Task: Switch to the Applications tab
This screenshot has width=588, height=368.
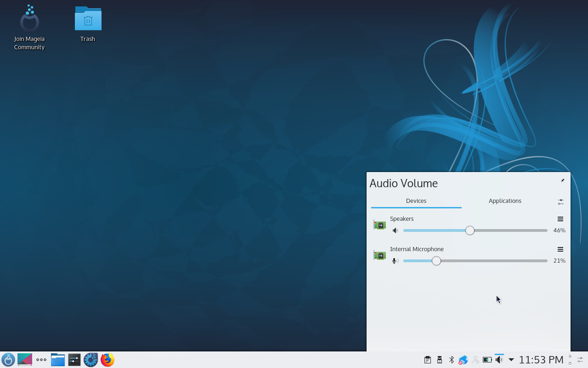Action: (x=505, y=201)
